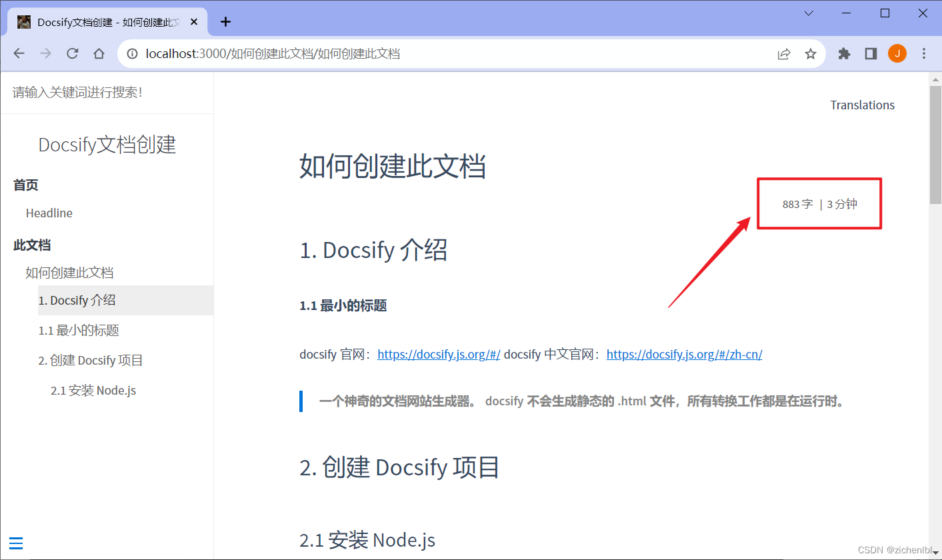Click the 2. 创建 Docsify 项目 content heading
This screenshot has width=942, height=560.
(400, 467)
